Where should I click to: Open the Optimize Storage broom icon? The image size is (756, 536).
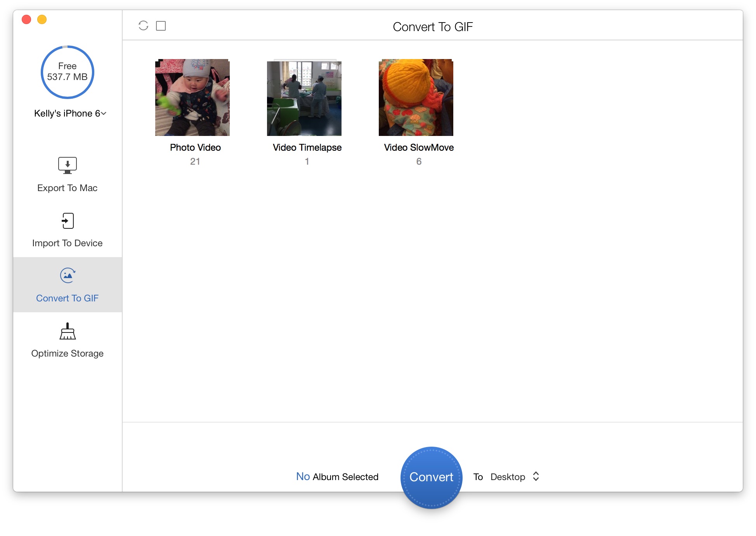(x=68, y=331)
